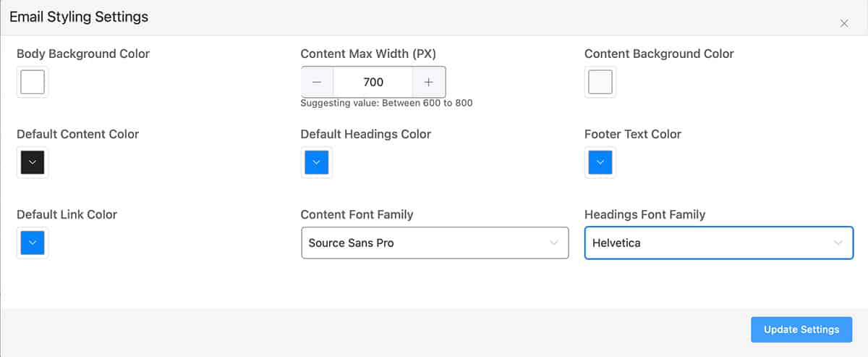The width and height of the screenshot is (868, 357).
Task: Click the Default Link Color label
Action: tap(67, 214)
